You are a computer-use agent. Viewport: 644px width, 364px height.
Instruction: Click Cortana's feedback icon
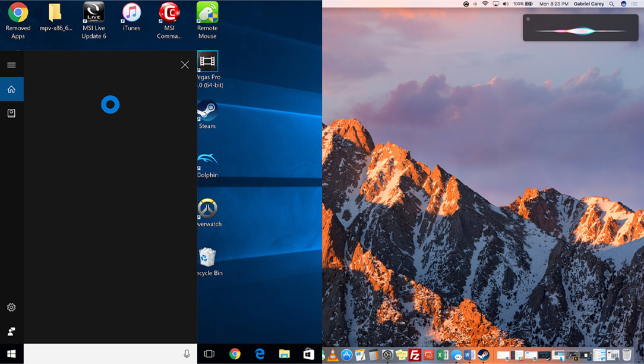[x=11, y=331]
